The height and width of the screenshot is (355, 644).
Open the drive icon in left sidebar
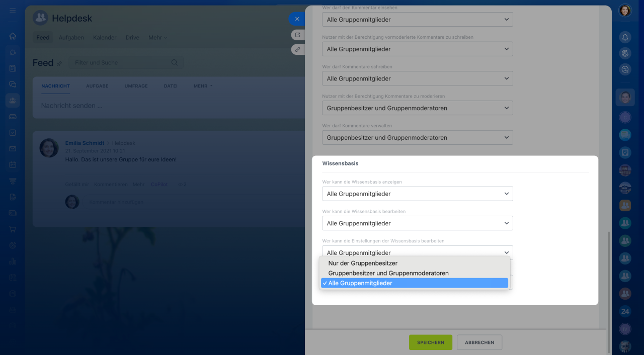pos(13,117)
